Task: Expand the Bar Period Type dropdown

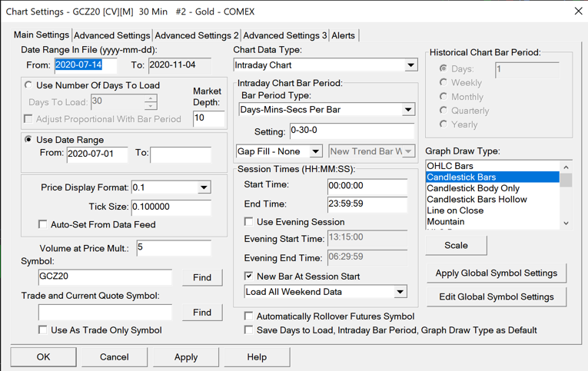Action: click(407, 110)
